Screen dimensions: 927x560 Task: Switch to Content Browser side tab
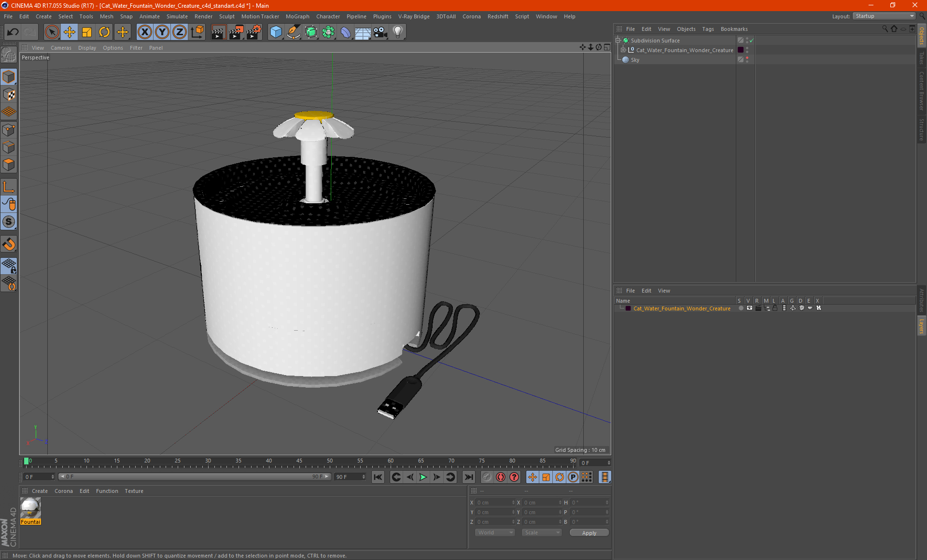(x=922, y=91)
